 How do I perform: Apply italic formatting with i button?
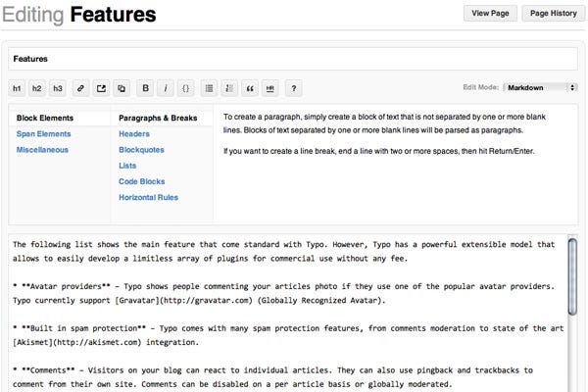click(x=166, y=88)
